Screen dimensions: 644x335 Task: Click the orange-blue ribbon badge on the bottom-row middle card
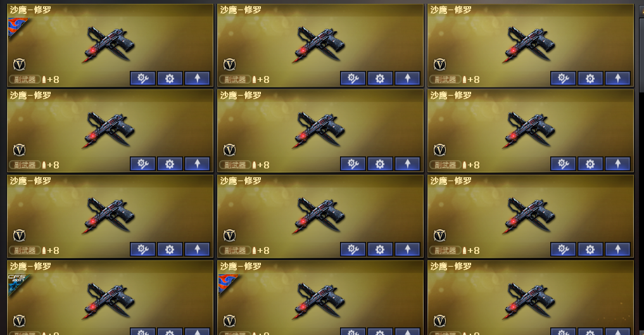(227, 284)
